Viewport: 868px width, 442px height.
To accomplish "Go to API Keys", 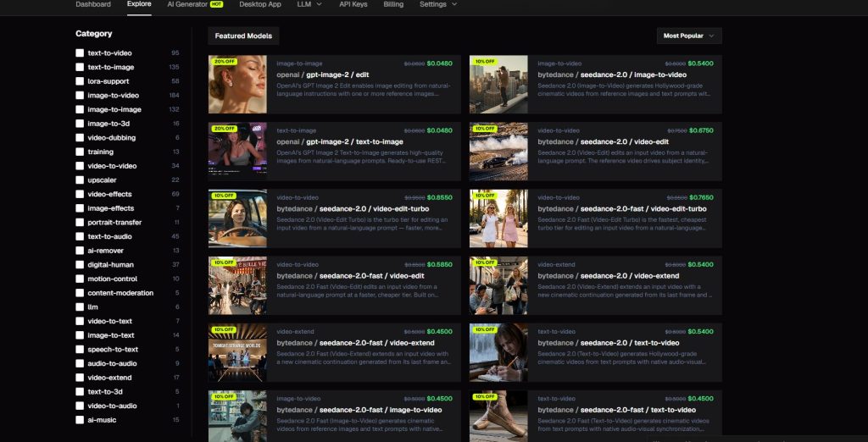I will click(x=353, y=4).
